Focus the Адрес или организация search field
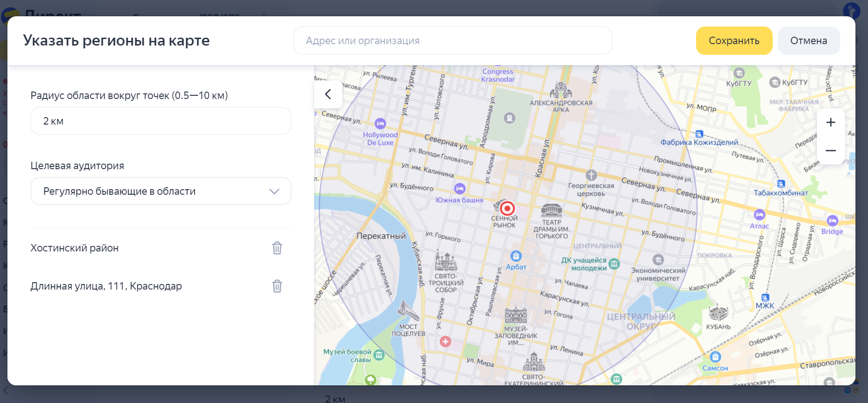 click(x=452, y=41)
